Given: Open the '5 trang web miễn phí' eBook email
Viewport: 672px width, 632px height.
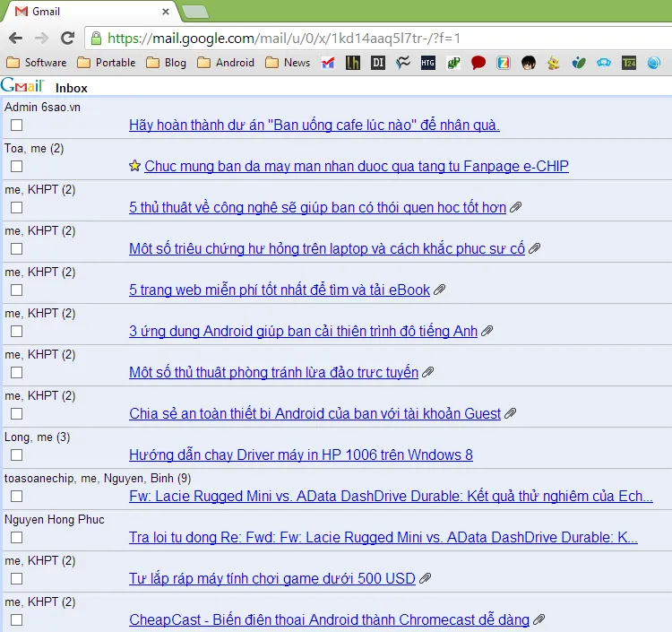Looking at the screenshot, I should [x=280, y=290].
